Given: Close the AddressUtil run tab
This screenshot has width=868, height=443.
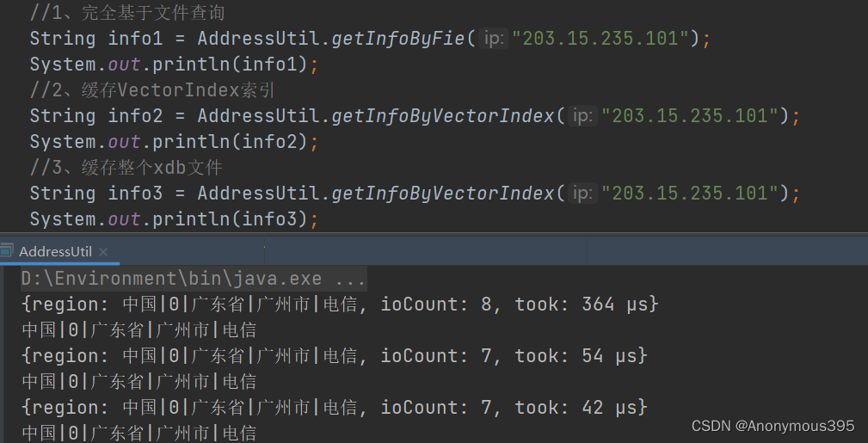Looking at the screenshot, I should point(103,252).
